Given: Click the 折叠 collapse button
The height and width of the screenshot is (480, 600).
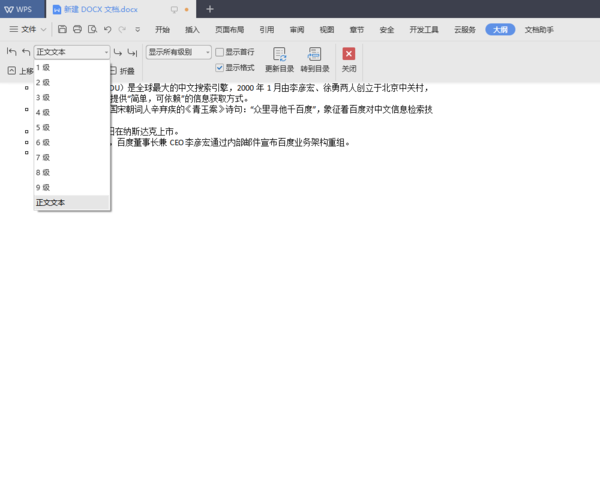Looking at the screenshot, I should click(122, 71).
